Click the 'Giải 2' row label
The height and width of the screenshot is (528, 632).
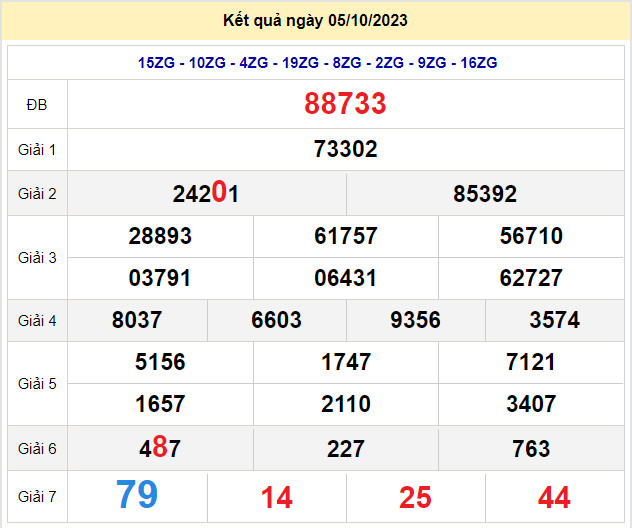pyautogui.click(x=37, y=194)
